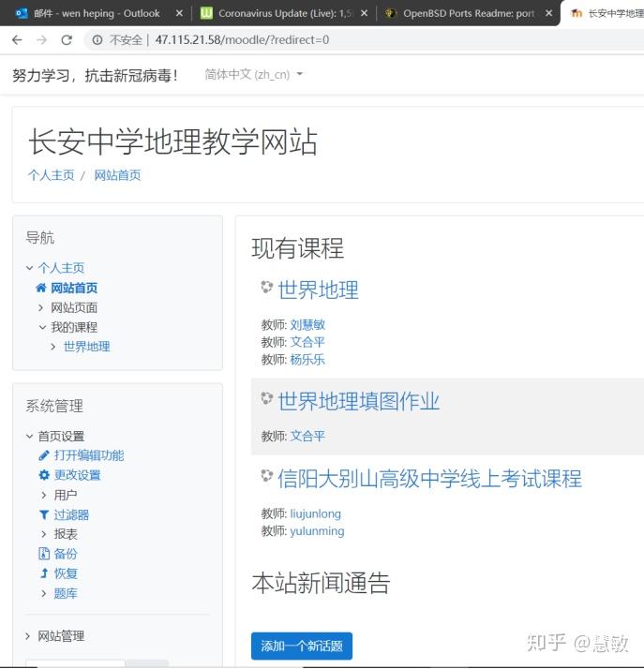Select 网站首页 in the navigation tree

pos(74,288)
